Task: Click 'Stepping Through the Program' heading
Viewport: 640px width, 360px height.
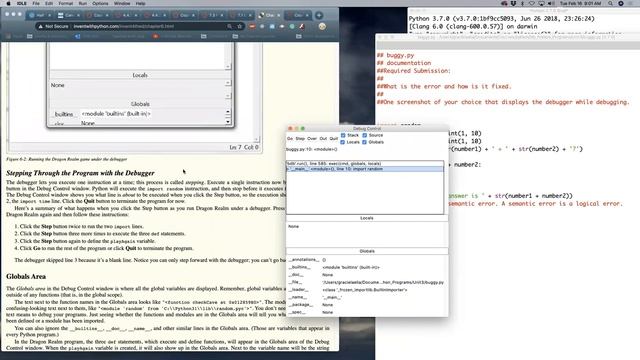Action: click(x=80, y=173)
